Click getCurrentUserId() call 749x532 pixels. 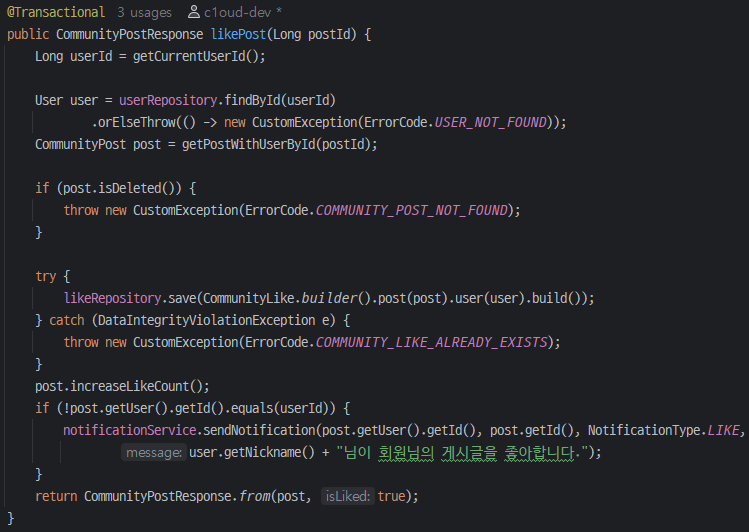point(196,56)
